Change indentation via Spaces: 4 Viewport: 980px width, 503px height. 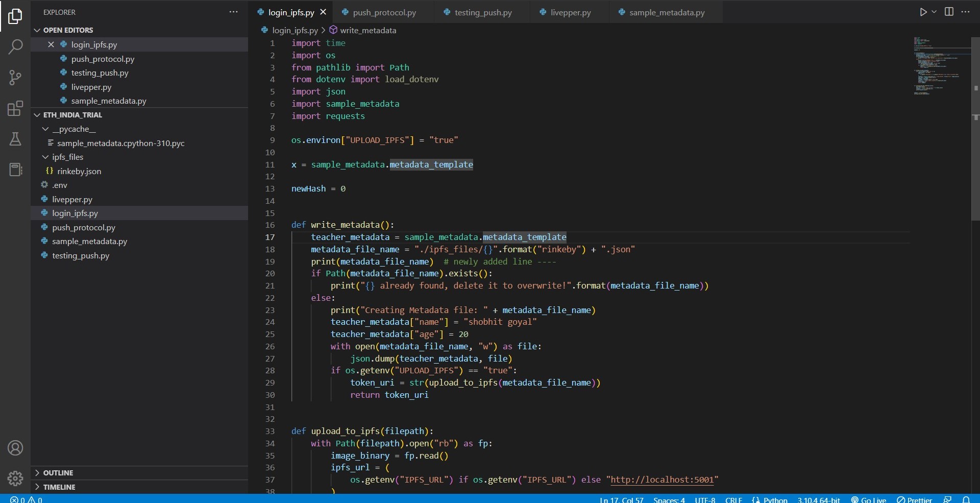[669, 499]
